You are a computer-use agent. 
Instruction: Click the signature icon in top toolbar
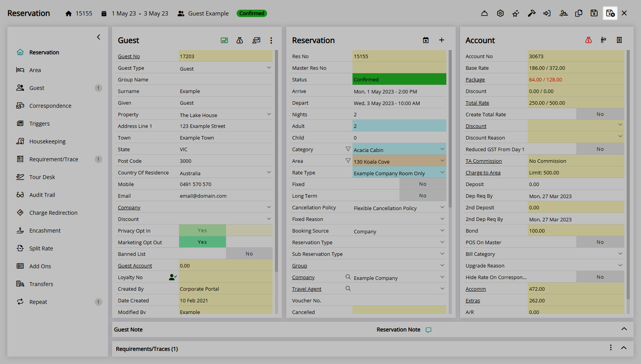563,13
